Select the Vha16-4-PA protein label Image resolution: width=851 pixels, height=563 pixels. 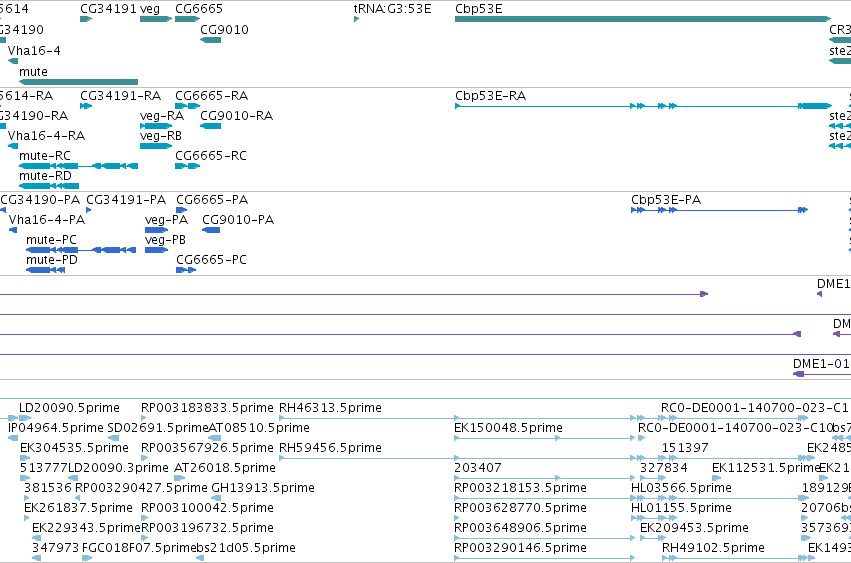tap(47, 220)
